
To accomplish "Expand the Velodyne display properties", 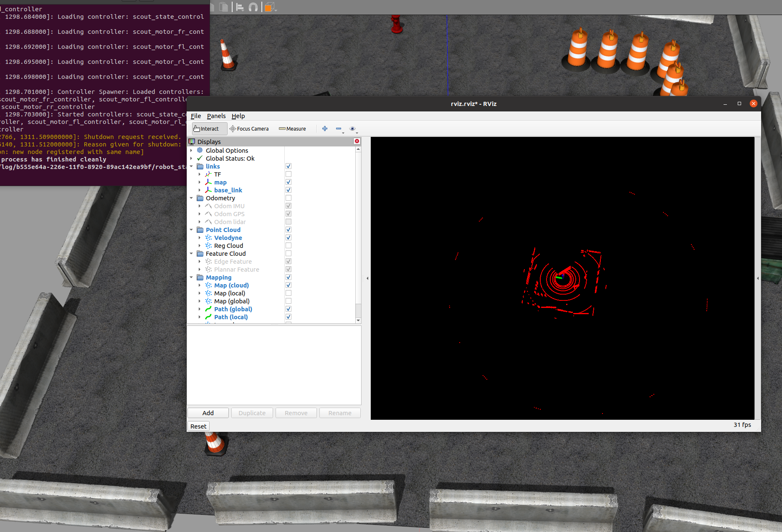I will point(200,237).
